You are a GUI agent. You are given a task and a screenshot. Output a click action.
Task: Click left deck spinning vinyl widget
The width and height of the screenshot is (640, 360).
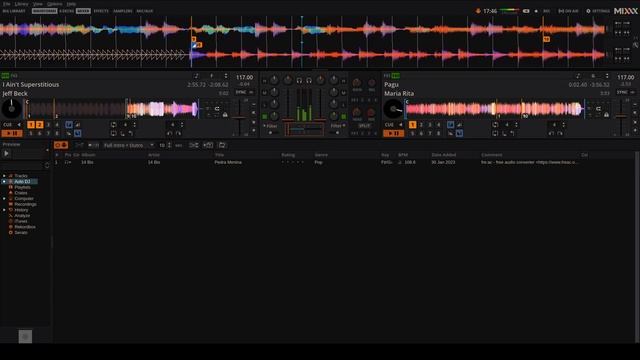pos(12,109)
